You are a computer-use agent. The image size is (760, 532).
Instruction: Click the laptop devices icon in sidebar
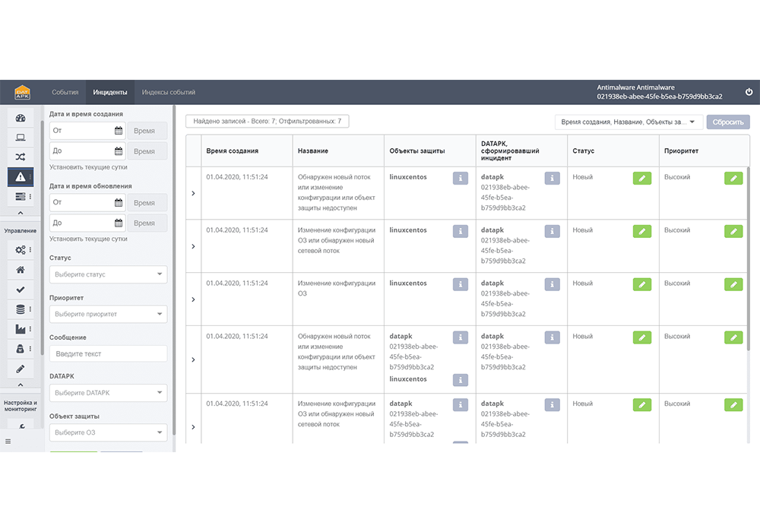click(x=21, y=138)
